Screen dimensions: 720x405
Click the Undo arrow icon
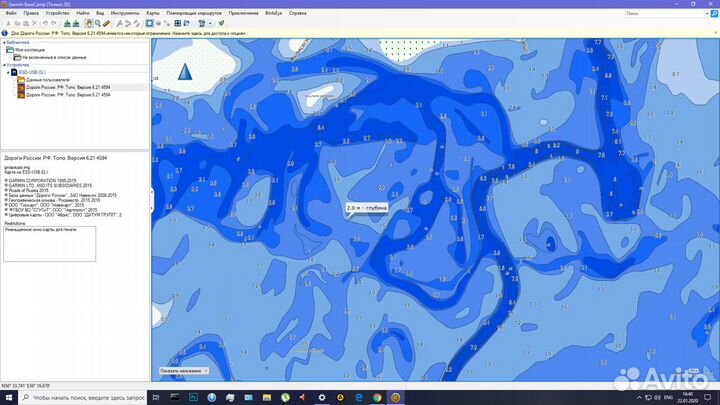(x=45, y=23)
